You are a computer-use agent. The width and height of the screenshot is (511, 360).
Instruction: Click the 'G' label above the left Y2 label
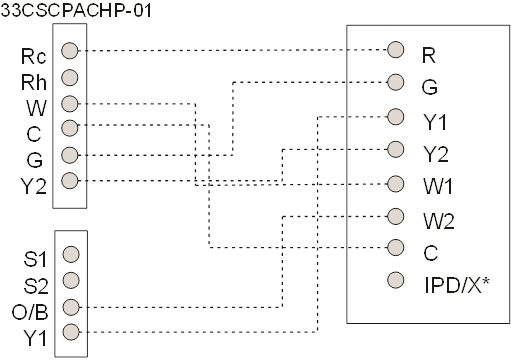(35, 160)
